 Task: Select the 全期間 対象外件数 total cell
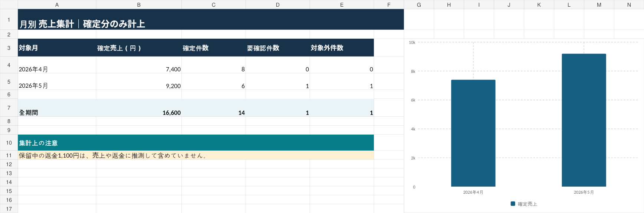point(342,108)
